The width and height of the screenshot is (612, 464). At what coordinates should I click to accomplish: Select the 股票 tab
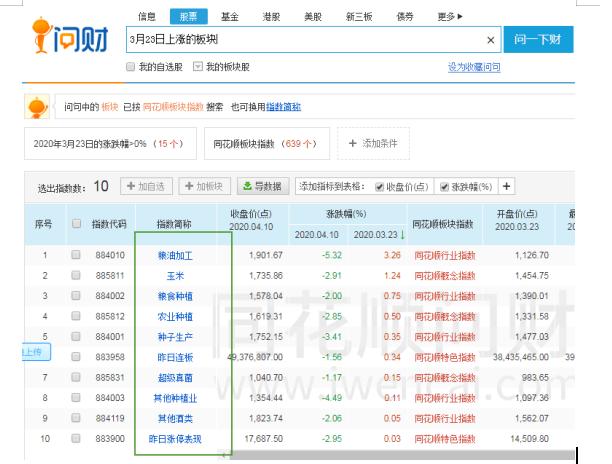[189, 16]
